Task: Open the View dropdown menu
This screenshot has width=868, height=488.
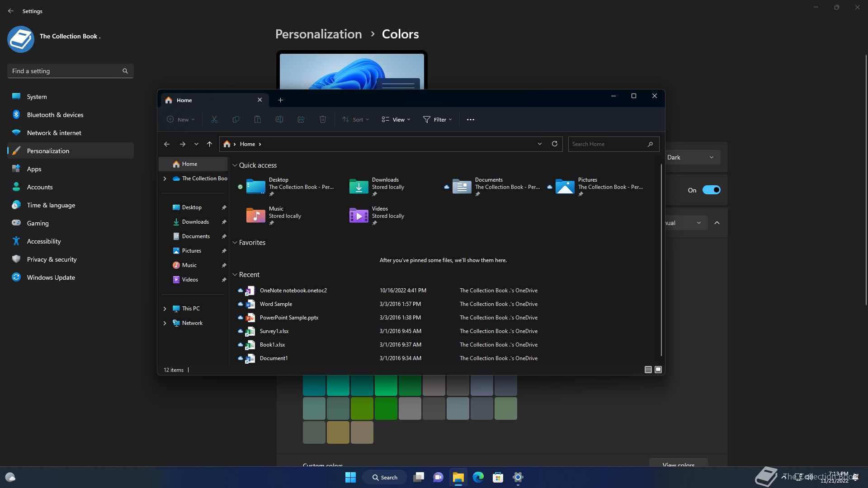Action: [396, 120]
